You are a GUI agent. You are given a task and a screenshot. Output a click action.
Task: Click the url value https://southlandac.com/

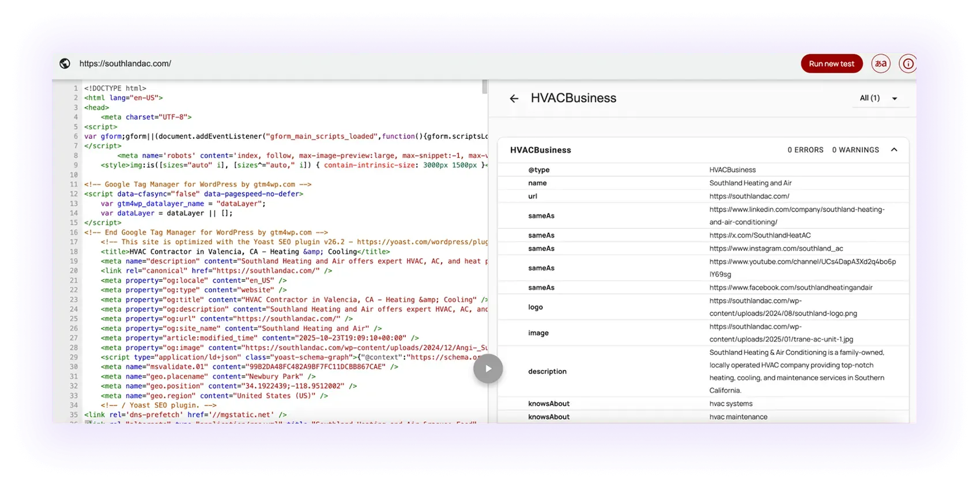pyautogui.click(x=749, y=197)
